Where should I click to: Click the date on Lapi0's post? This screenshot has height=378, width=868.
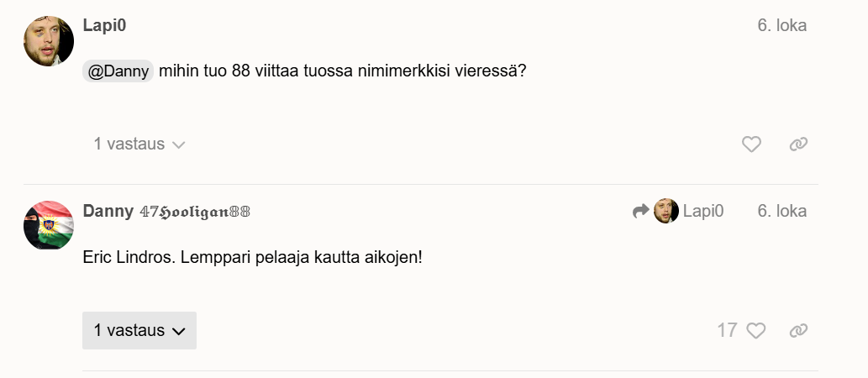click(x=781, y=25)
